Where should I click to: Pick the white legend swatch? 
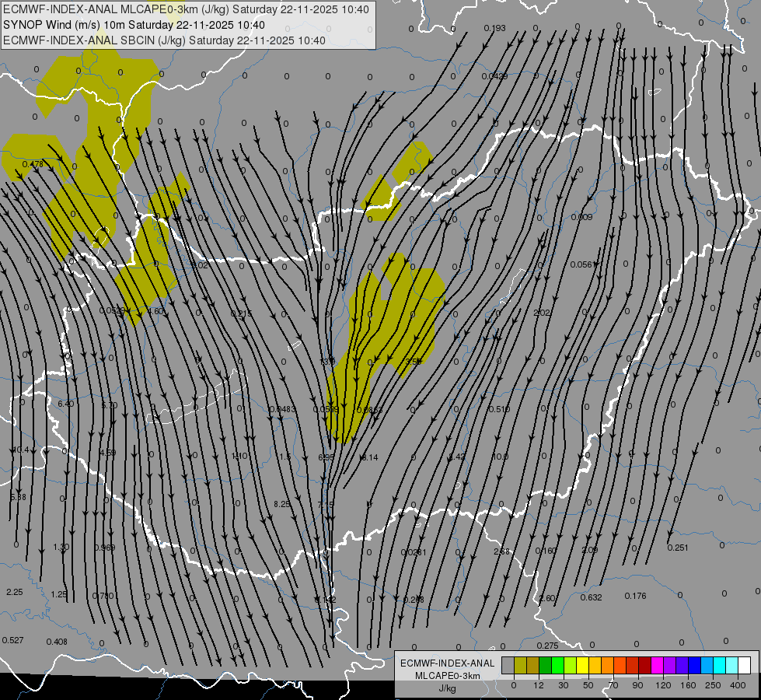click(x=745, y=665)
